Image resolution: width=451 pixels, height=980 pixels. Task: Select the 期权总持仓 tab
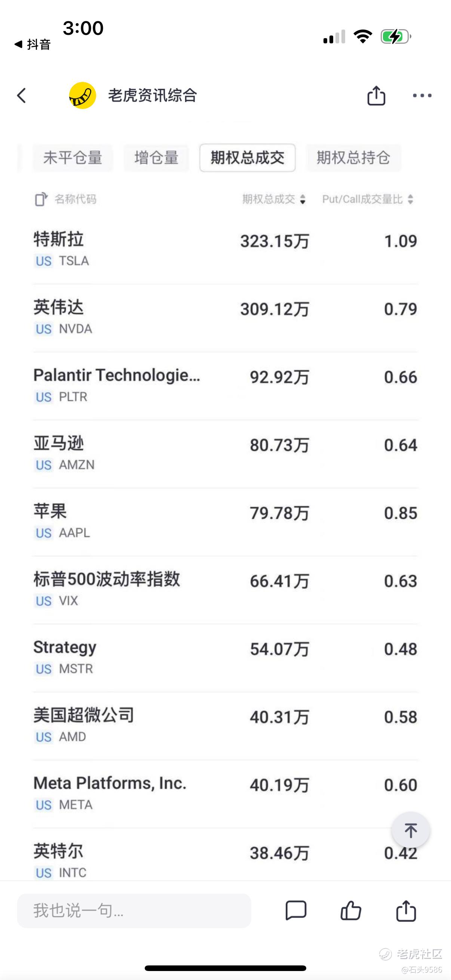pyautogui.click(x=353, y=157)
